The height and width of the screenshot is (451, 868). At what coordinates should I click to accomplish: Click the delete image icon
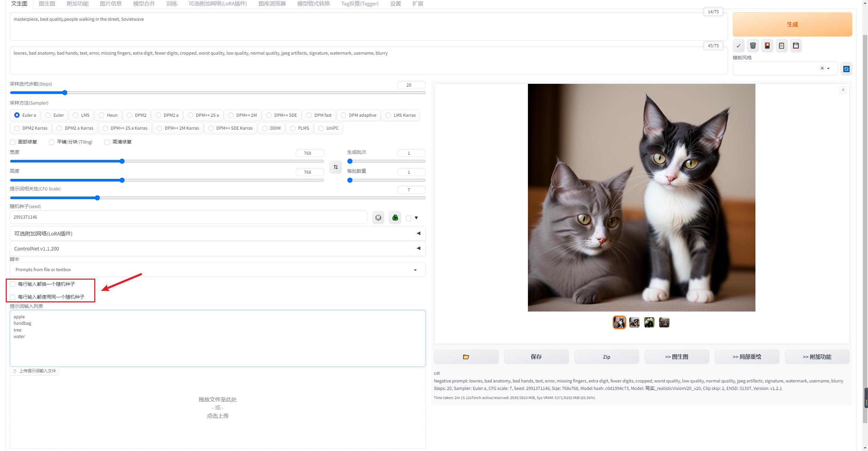click(753, 45)
